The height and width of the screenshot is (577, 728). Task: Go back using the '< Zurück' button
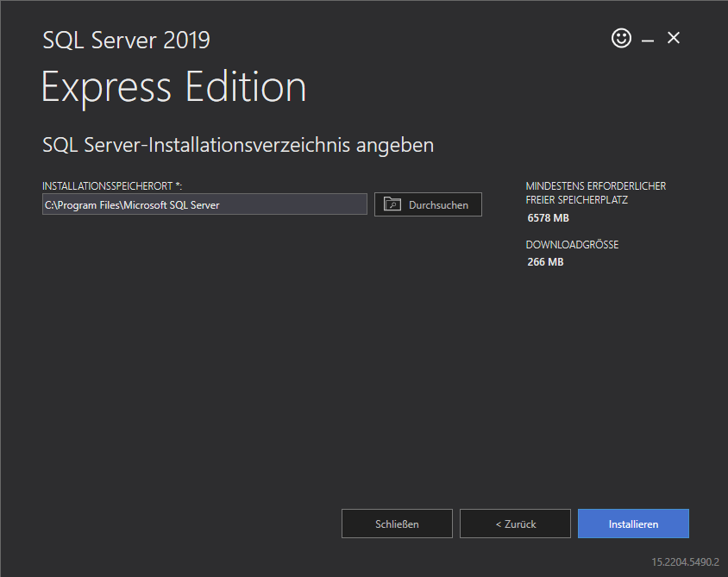pos(515,524)
